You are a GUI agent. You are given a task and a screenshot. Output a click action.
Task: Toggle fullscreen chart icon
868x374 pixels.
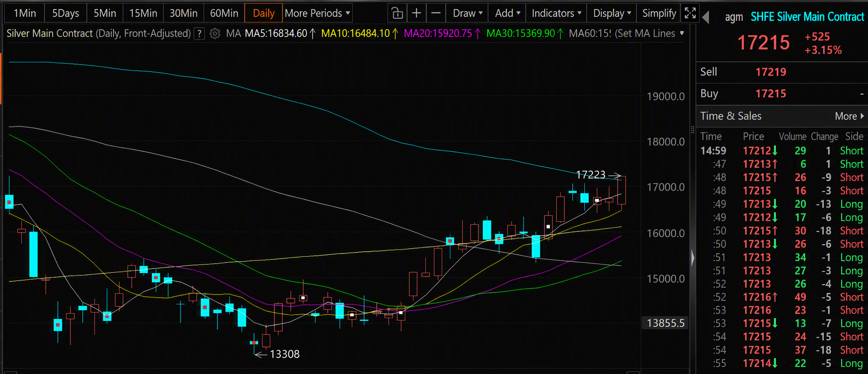coord(690,13)
